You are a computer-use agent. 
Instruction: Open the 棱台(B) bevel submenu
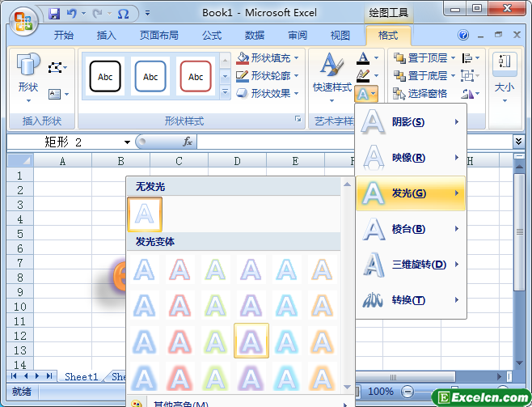(411, 229)
